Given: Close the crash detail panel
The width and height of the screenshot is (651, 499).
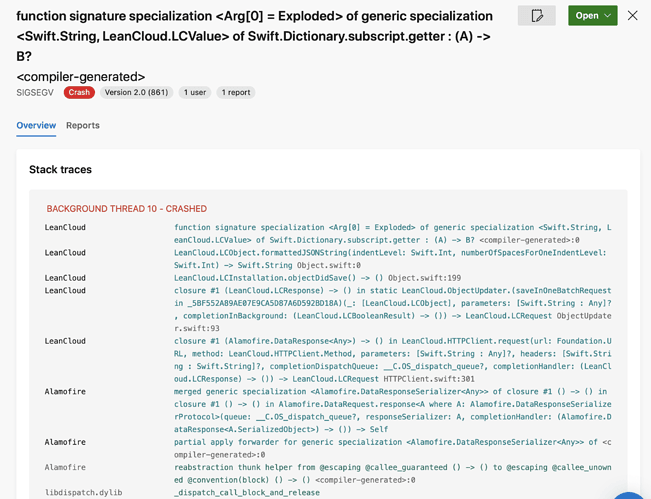Looking at the screenshot, I should click(632, 16).
